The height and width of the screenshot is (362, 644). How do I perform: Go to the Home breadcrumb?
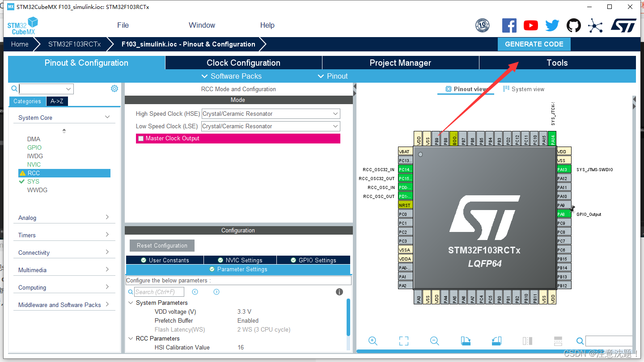20,44
